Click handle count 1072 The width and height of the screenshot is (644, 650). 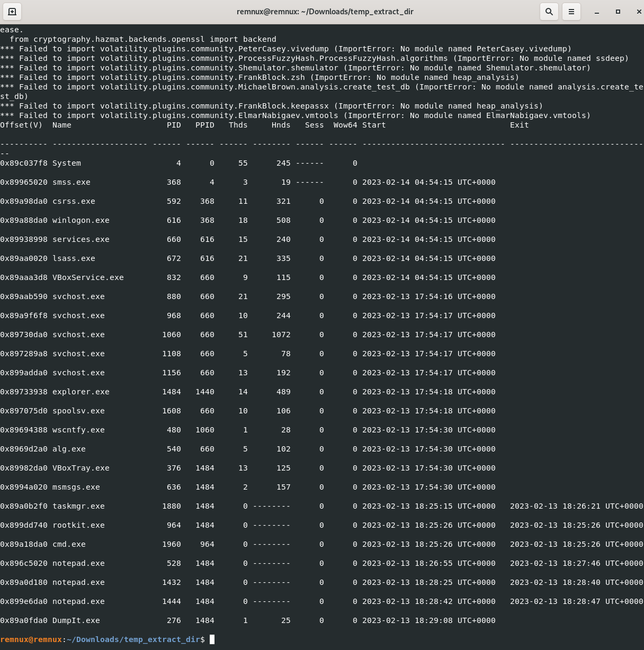[x=281, y=335]
